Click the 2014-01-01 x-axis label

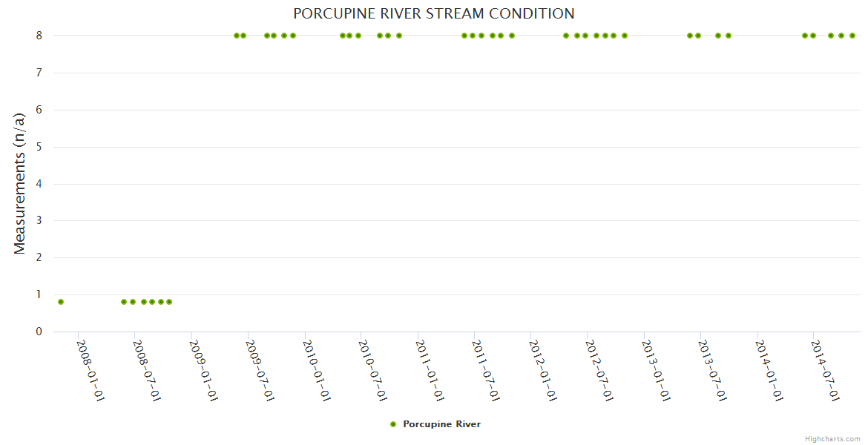(x=769, y=370)
